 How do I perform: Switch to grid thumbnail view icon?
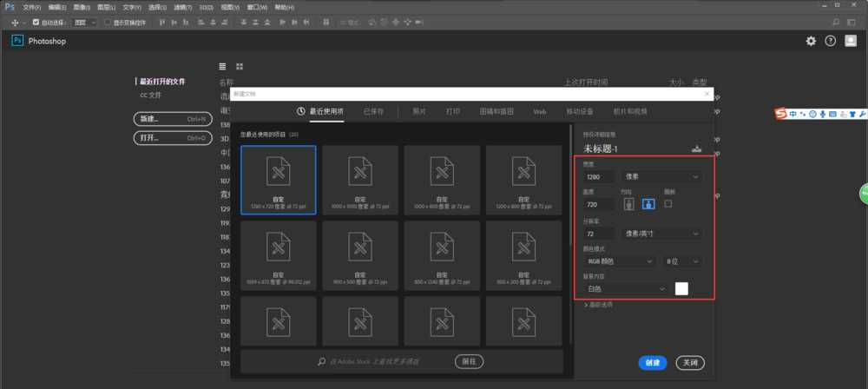pos(240,66)
